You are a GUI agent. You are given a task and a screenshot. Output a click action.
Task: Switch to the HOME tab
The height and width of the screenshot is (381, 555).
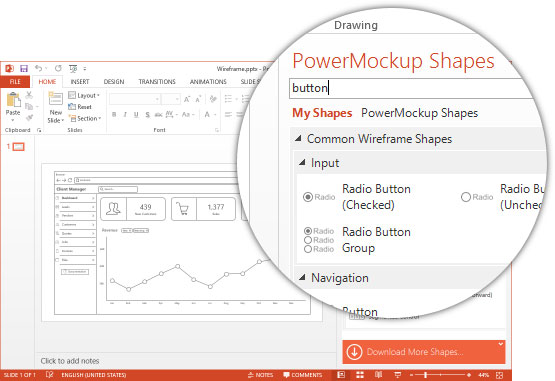coord(47,82)
